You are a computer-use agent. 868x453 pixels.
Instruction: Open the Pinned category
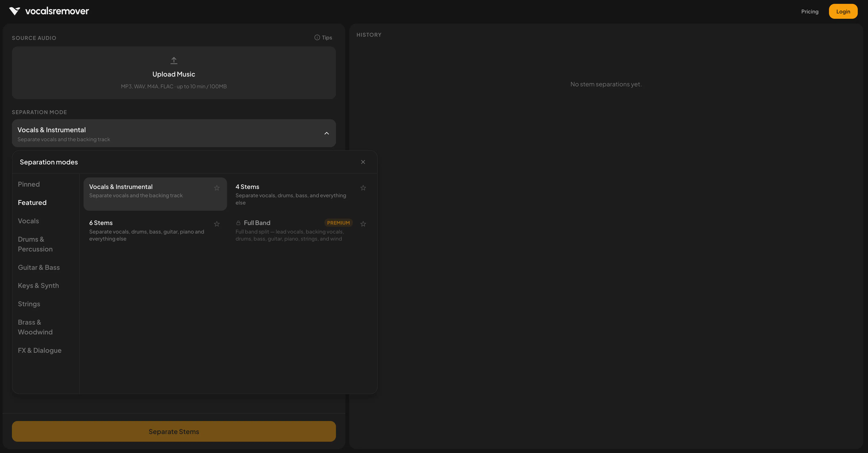click(x=29, y=184)
